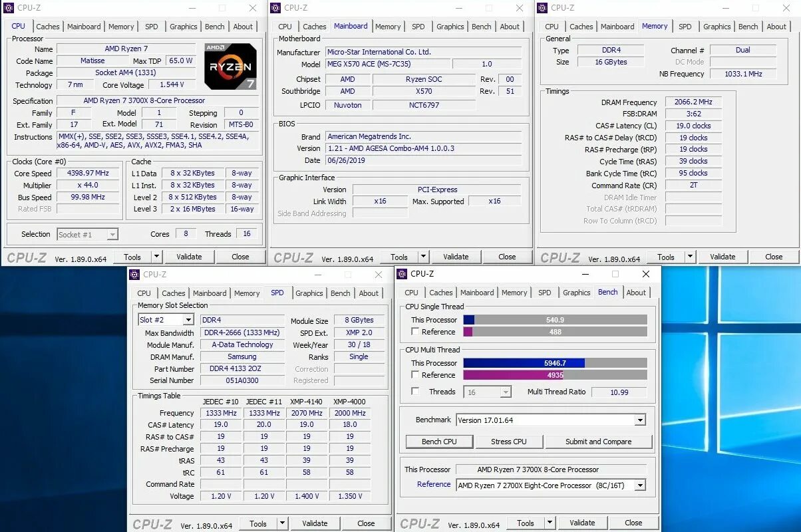The image size is (801, 532).
Task: Select the SPD tab in the Memory window
Action: pyautogui.click(x=685, y=27)
